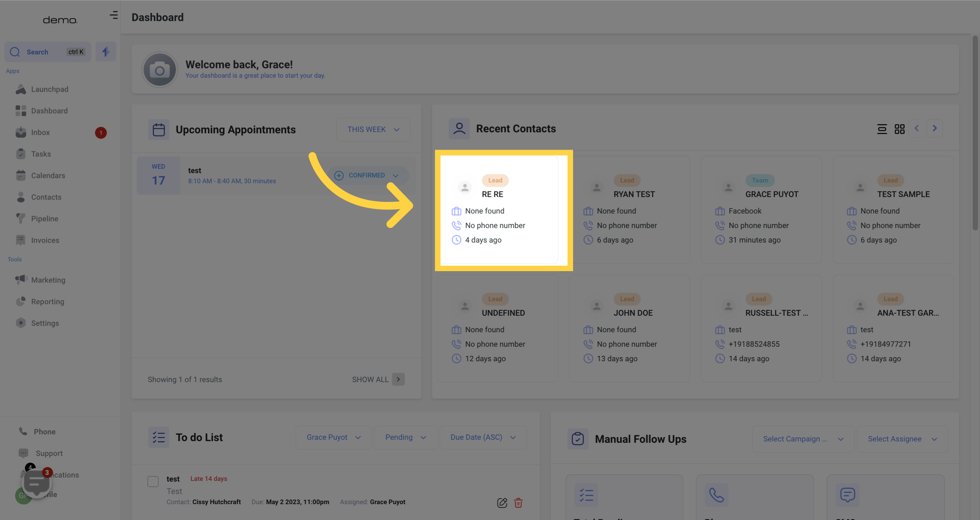Open Launchpad from the sidebar
980x520 pixels.
click(50, 89)
